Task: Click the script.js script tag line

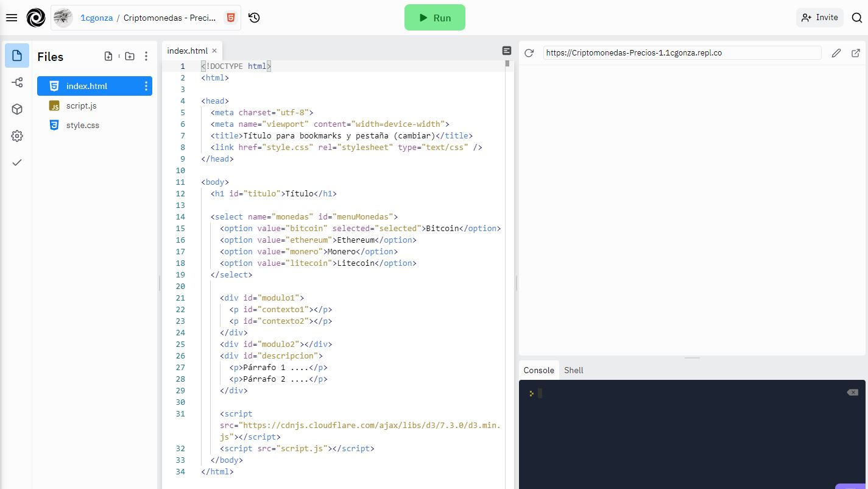Action: 297,448
